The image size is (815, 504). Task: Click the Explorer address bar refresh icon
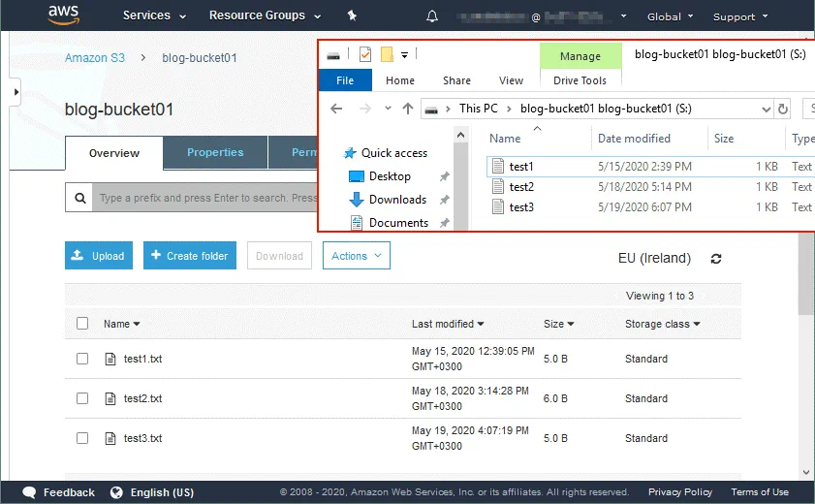[783, 109]
